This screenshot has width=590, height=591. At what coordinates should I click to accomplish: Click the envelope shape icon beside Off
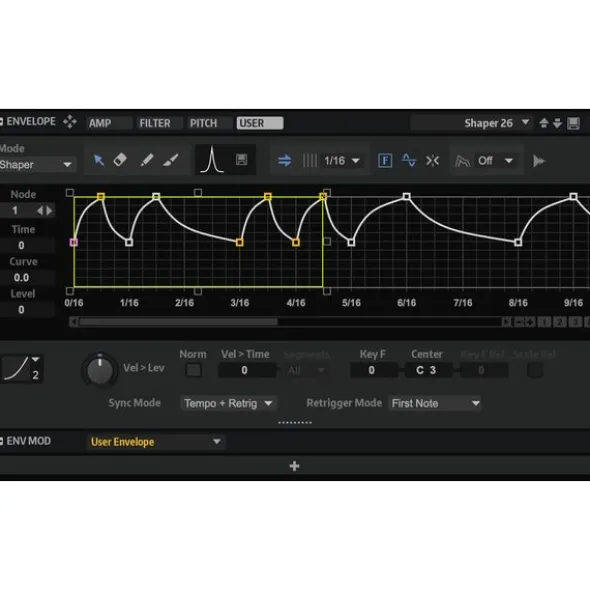(x=463, y=161)
